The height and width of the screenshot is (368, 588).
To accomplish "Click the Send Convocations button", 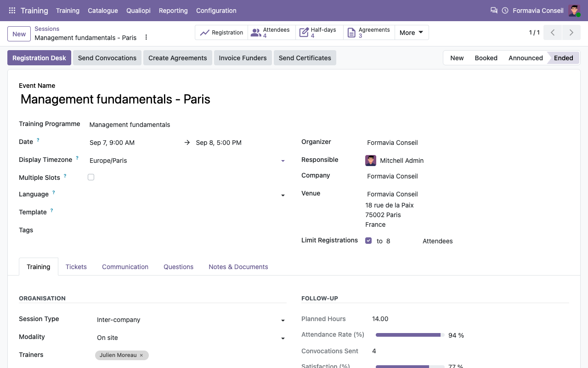I will [107, 58].
